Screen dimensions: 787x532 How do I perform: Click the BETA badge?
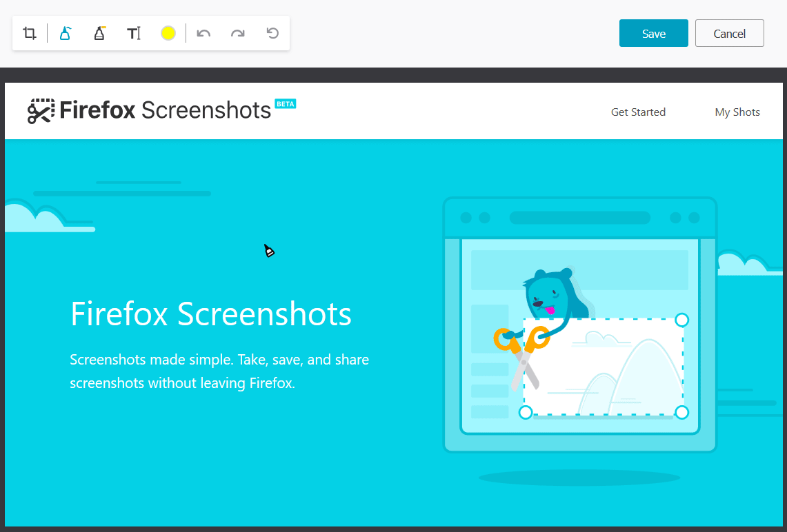point(286,104)
